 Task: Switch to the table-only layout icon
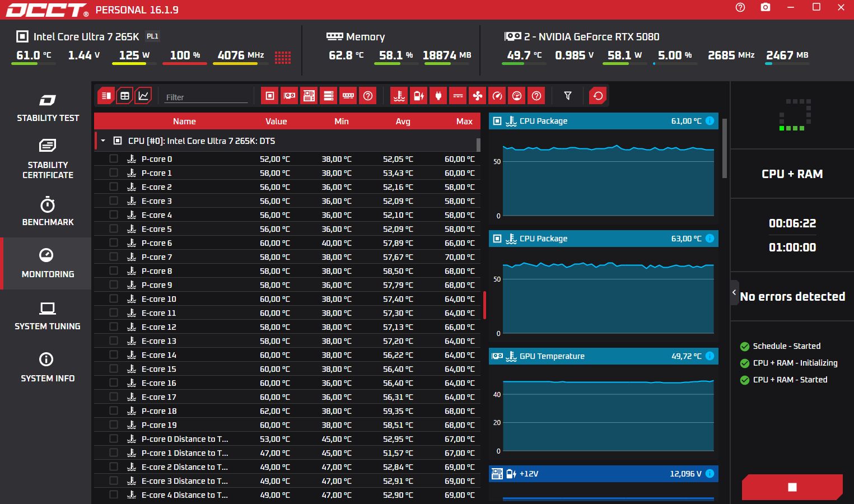[124, 96]
